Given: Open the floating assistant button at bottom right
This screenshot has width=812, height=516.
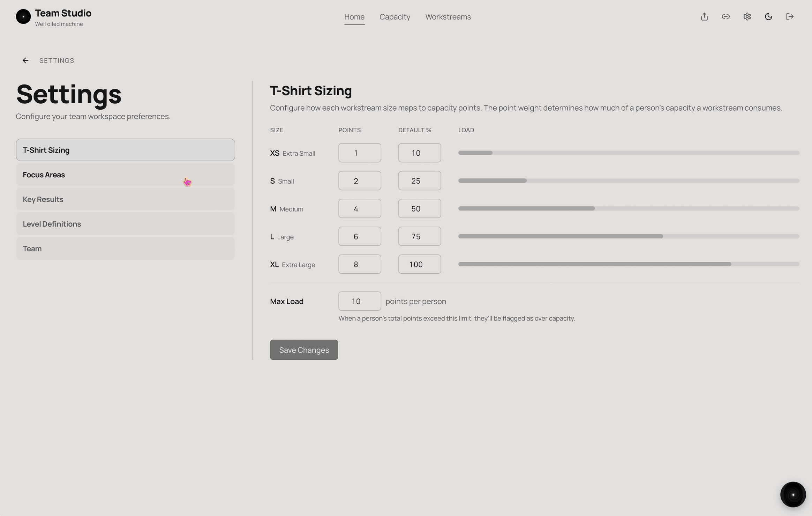Looking at the screenshot, I should coord(792,494).
